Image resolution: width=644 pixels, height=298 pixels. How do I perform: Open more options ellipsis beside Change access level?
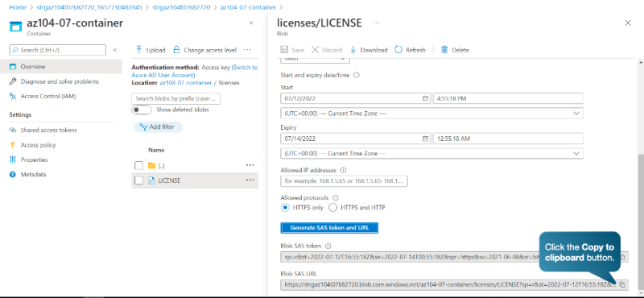247,50
